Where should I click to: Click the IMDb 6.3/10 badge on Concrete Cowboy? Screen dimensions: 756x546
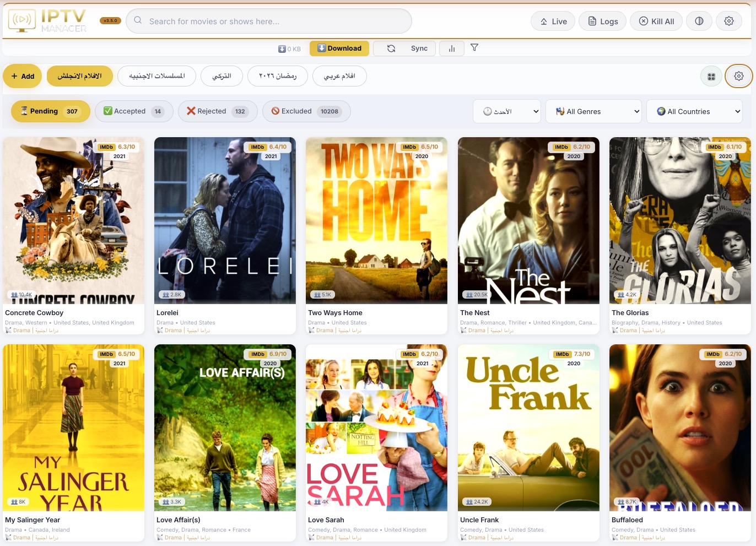[117, 147]
